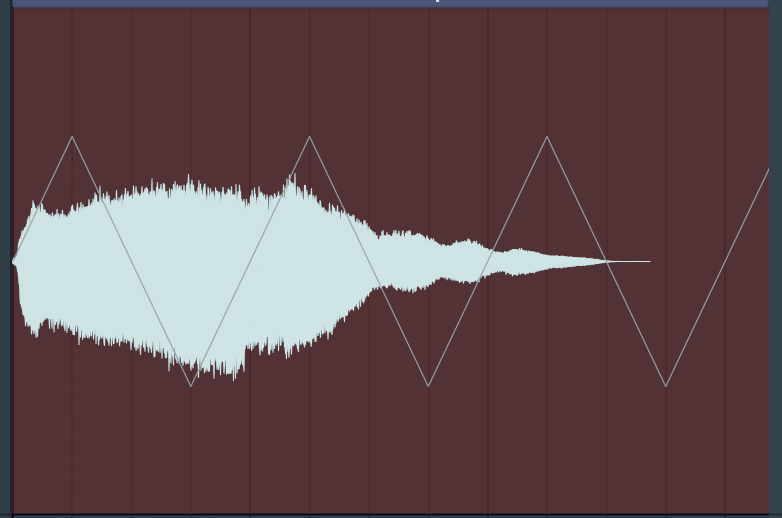Click the second peak of the triangle automation line
782x518 pixels.
pyautogui.click(x=309, y=137)
